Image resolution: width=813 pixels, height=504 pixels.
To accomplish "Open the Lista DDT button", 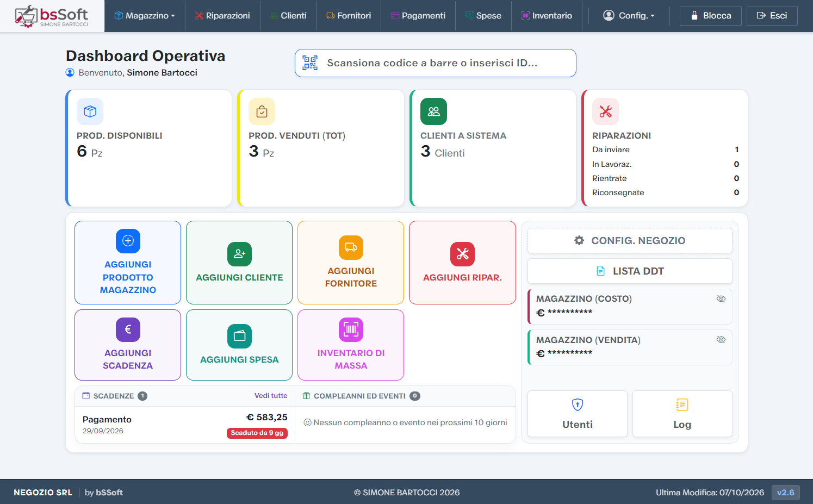I will 630,271.
